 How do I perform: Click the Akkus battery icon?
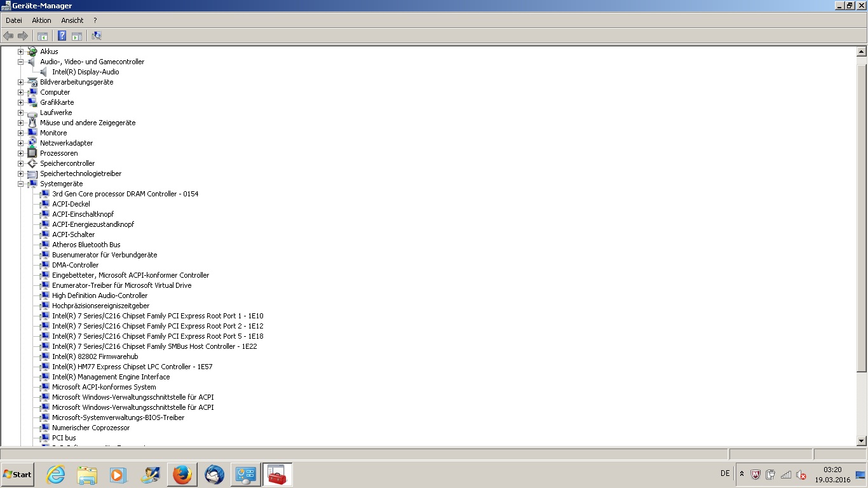(32, 51)
